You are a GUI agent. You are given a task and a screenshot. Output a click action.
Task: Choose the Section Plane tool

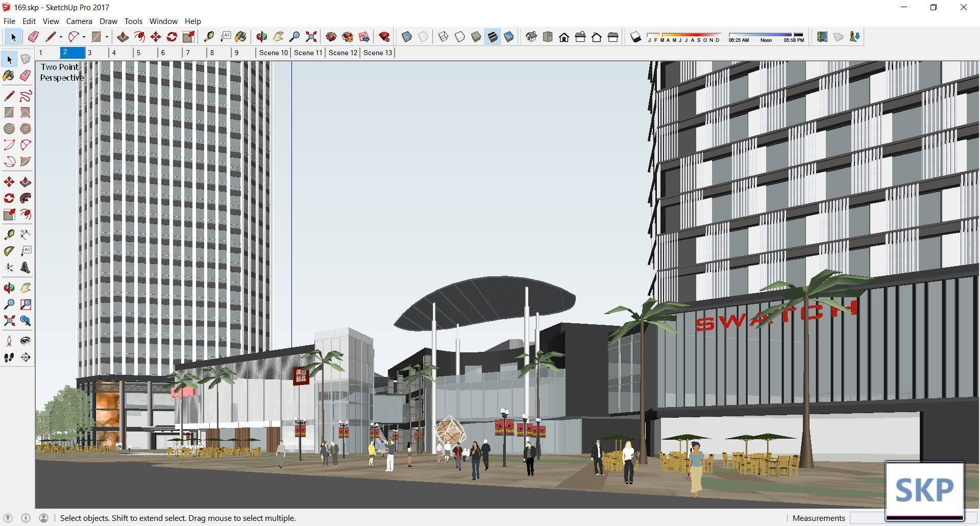26,357
